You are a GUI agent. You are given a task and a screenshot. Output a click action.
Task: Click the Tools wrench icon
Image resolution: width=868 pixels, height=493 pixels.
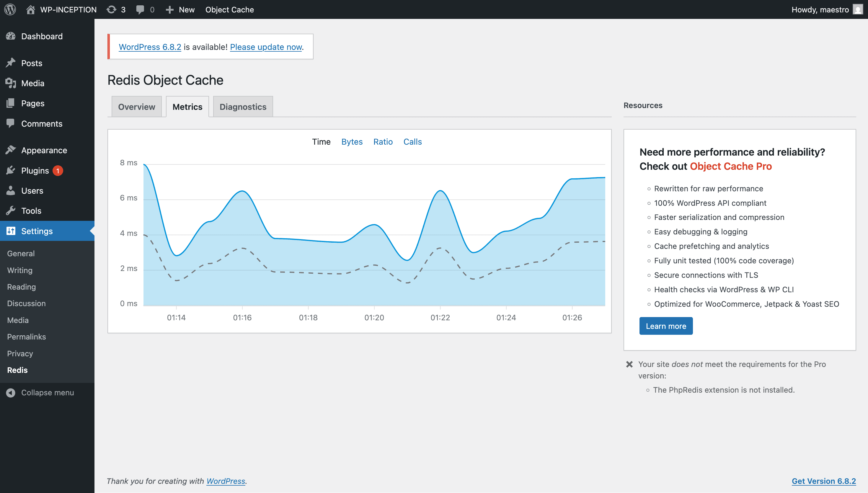11,210
